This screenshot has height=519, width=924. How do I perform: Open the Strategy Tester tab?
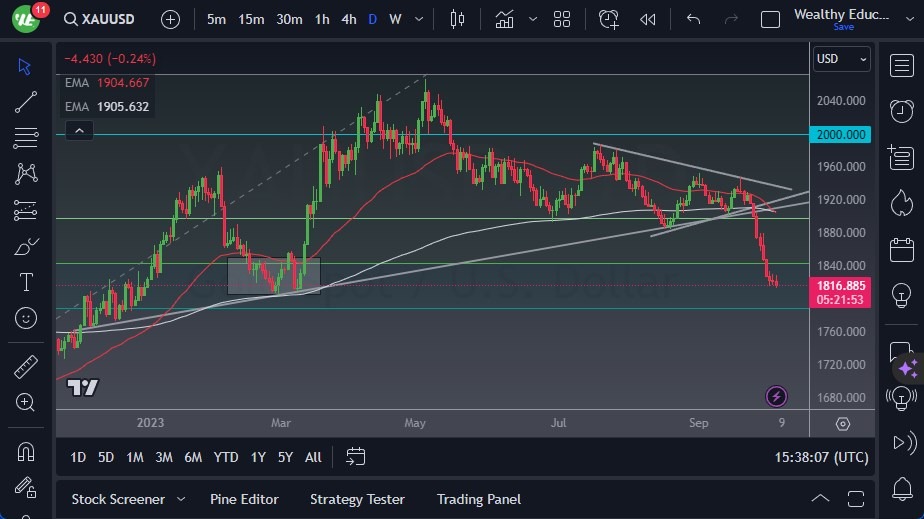coord(357,499)
